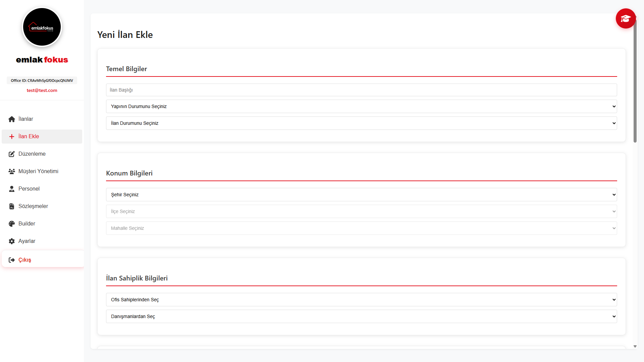Screen dimensions: 644x362
Task: Click the test@test.com email link
Action: pos(42,90)
